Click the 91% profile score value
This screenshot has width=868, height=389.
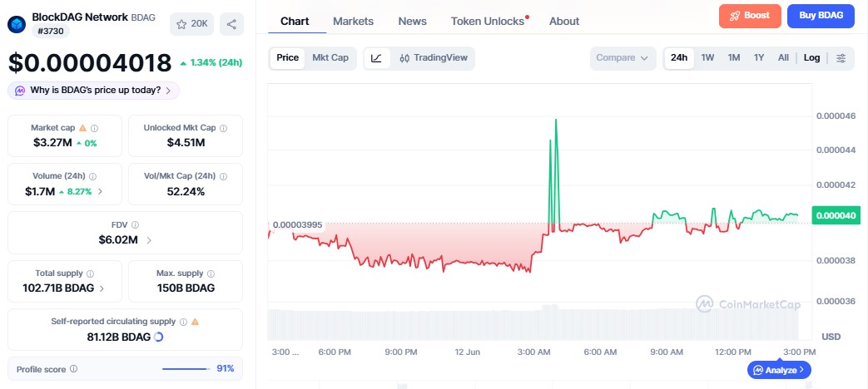click(226, 368)
